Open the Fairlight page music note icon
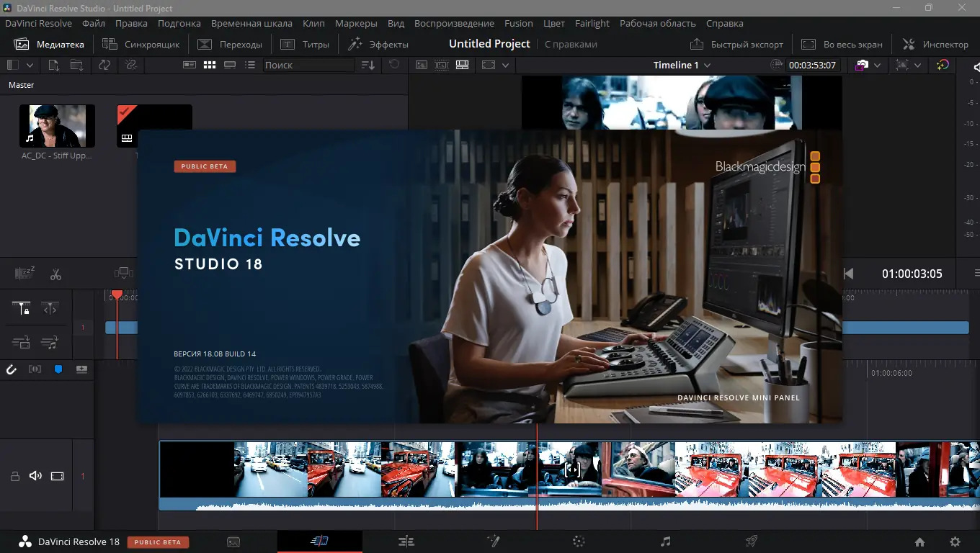The width and height of the screenshot is (980, 553). (665, 541)
